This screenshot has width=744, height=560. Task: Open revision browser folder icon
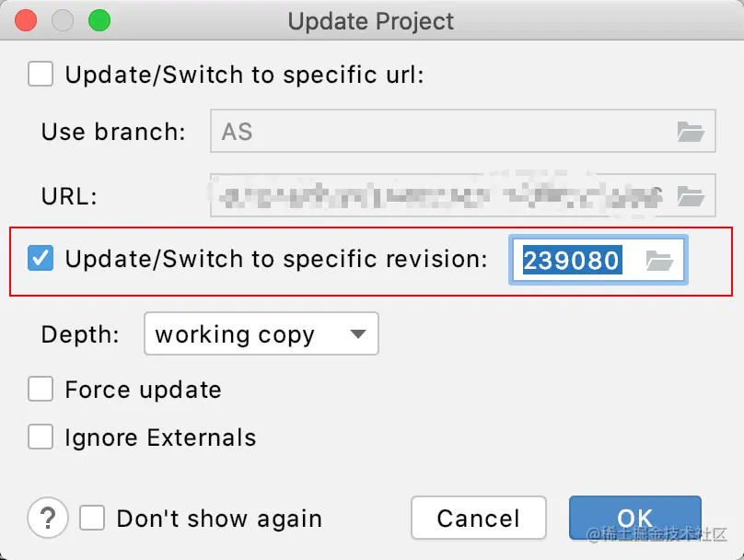coord(659,261)
